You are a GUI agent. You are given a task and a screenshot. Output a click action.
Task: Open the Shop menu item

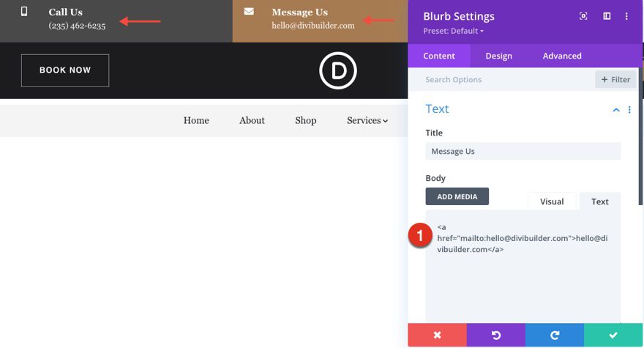(x=306, y=121)
